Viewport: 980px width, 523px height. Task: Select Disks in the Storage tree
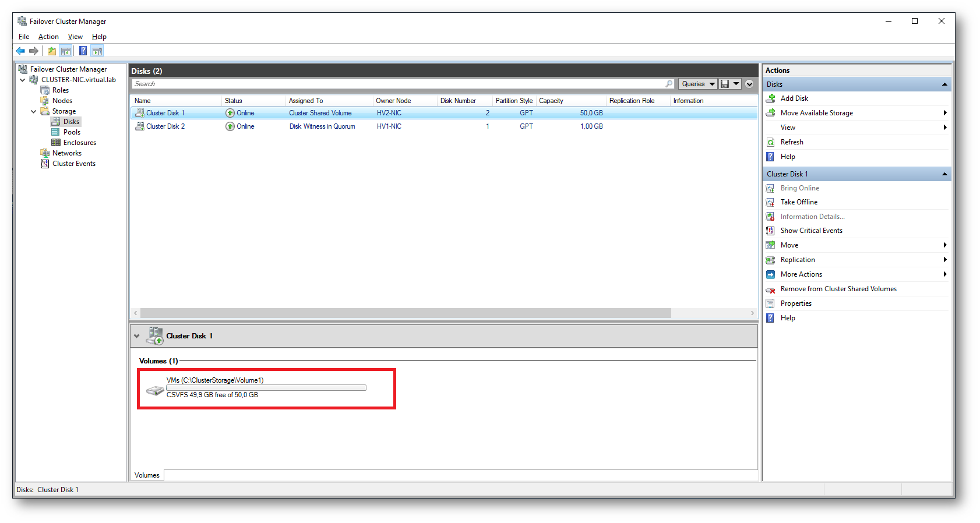click(71, 122)
